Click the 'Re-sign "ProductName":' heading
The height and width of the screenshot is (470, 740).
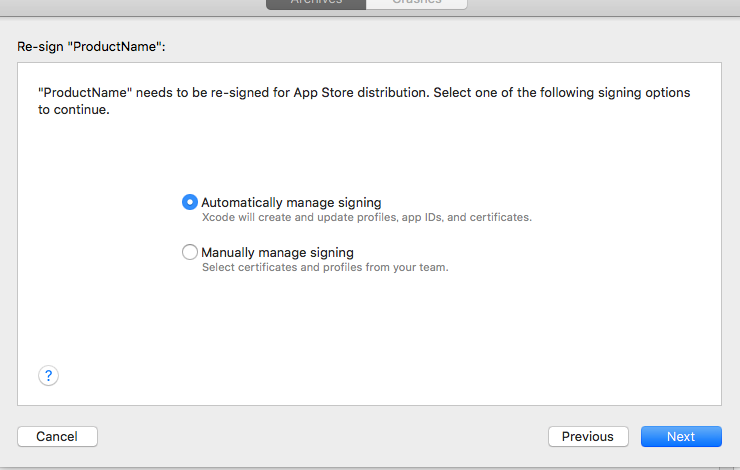(91, 47)
